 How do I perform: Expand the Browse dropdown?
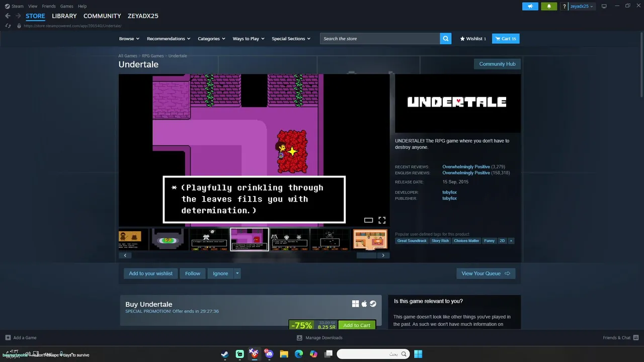click(129, 39)
